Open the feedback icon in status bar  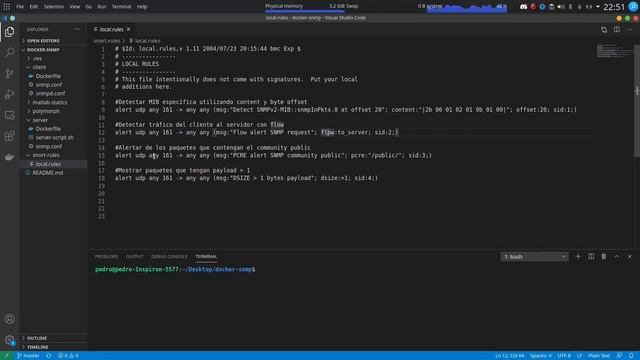coord(619,356)
